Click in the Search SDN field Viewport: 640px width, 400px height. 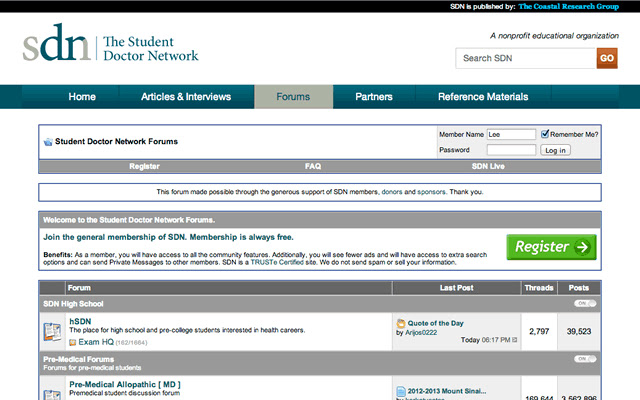click(526, 58)
